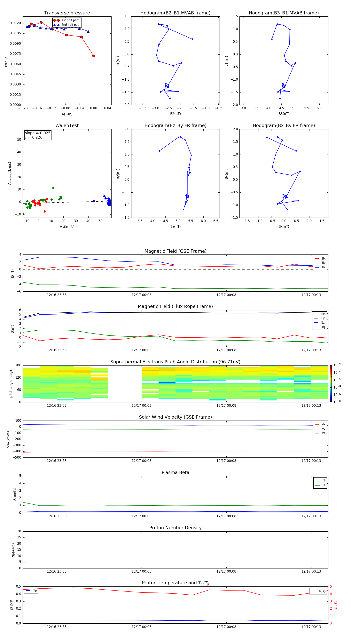This screenshot has height=644, width=351.
Task: Click the 'Bx(nT)' hodogram x-axis label
Action: tap(284, 227)
